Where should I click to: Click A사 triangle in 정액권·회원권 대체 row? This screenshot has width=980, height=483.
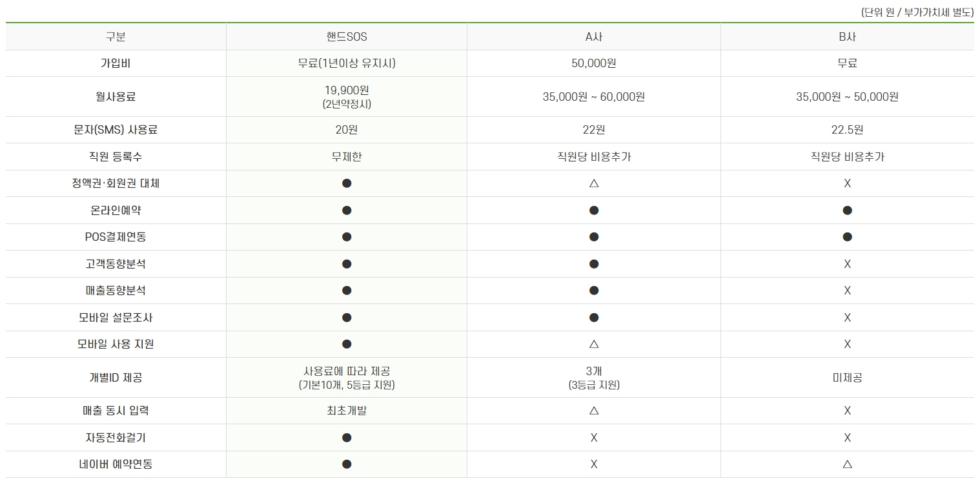594,183
